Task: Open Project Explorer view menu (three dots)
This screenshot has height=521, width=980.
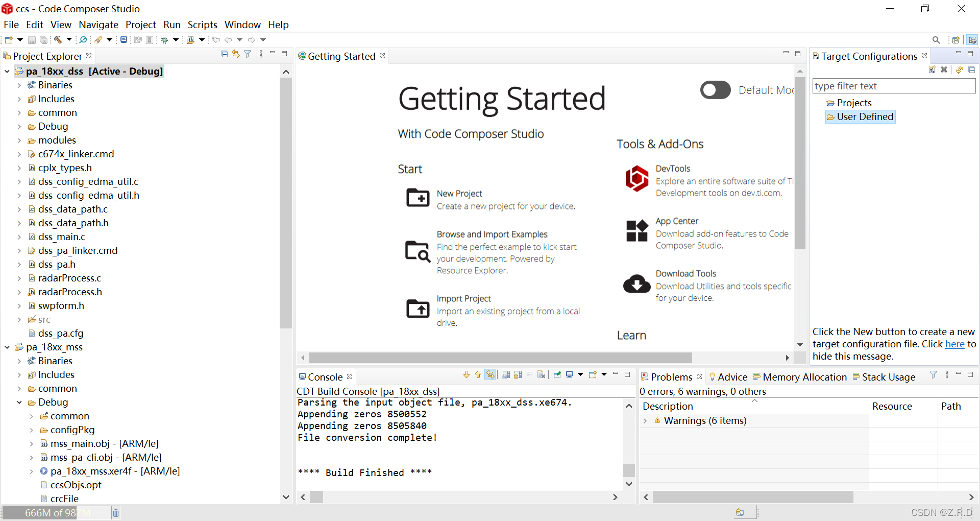Action: pyautogui.click(x=261, y=54)
